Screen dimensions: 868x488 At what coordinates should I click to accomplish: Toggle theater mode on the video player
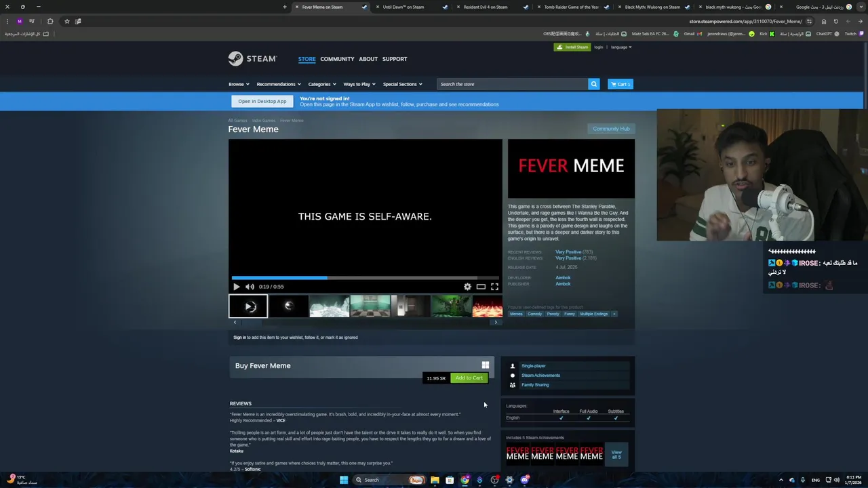[x=481, y=287]
